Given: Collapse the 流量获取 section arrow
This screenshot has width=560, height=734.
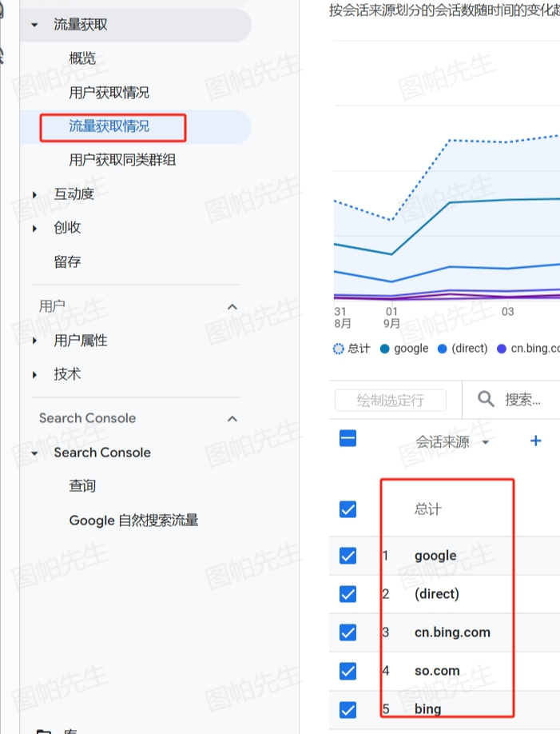Looking at the screenshot, I should point(34,25).
